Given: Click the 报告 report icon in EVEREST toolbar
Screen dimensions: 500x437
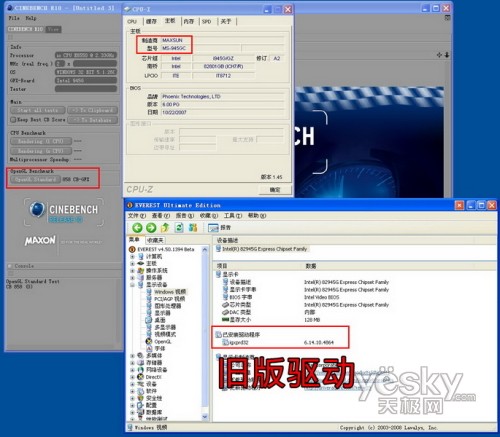Looking at the screenshot, I should (x=213, y=228).
